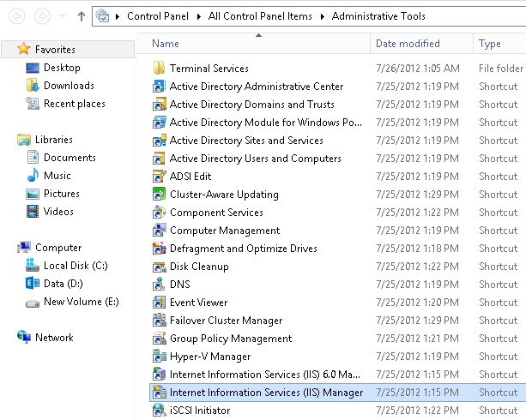Open the Videos library
The height and width of the screenshot is (420, 526).
point(58,212)
